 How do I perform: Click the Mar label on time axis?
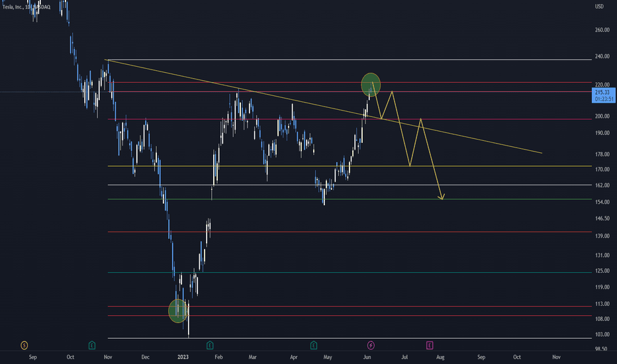point(252,357)
